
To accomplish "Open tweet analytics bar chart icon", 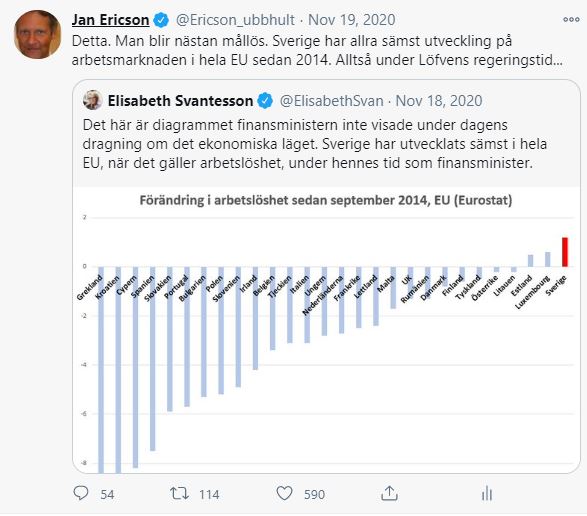I will tap(487, 494).
